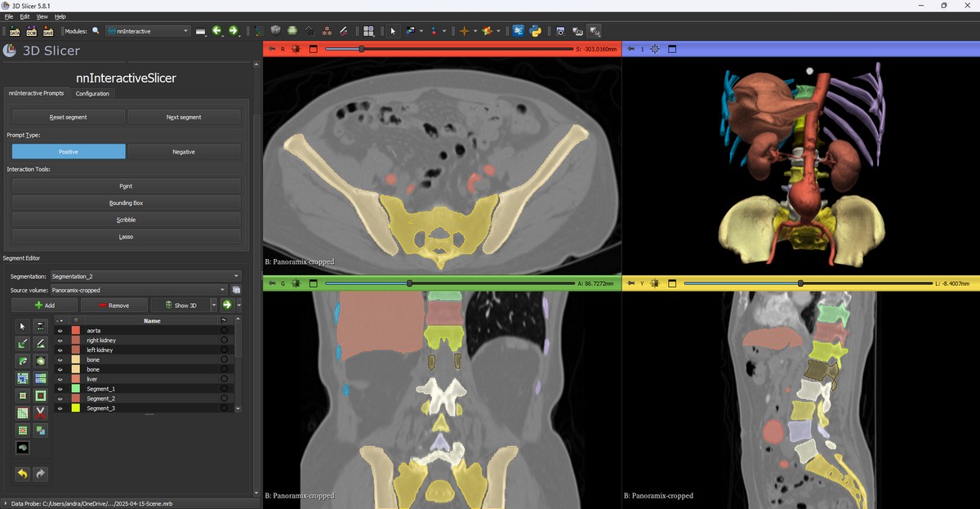
Task: Go to the previous module with the green back arrow
Action: 216,31
